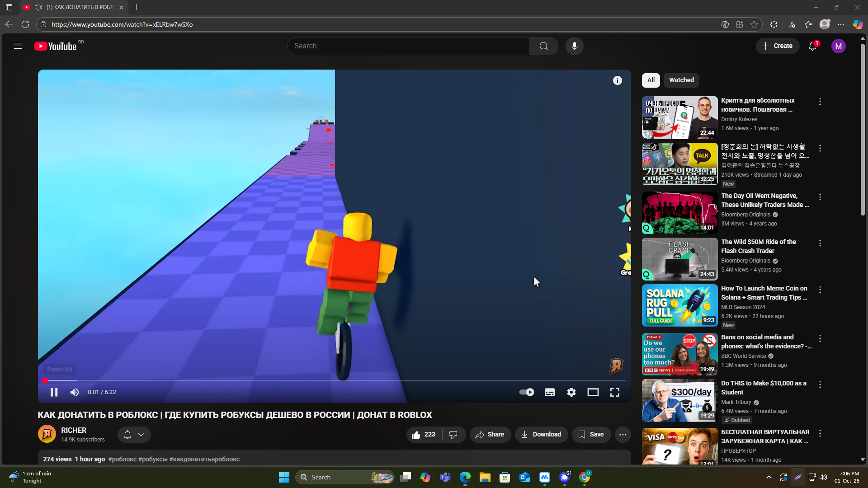This screenshot has width=868, height=488.
Task: Open options for the Korean-titled KakaoTalk video
Action: [x=820, y=148]
